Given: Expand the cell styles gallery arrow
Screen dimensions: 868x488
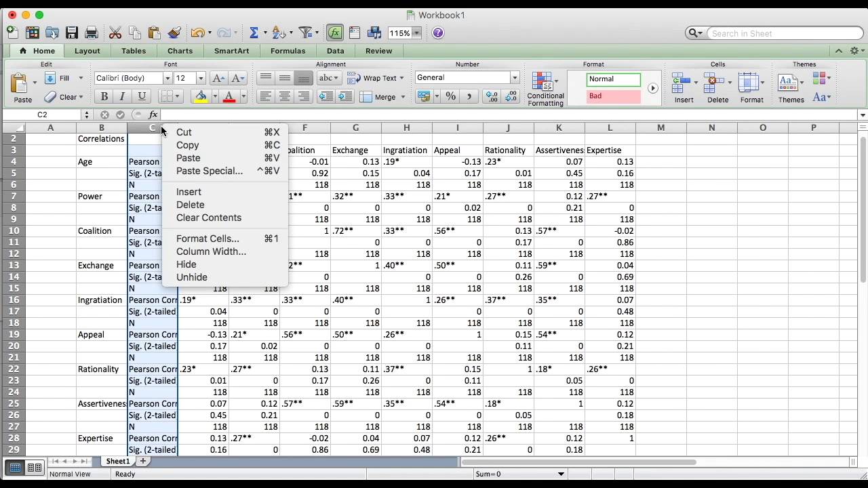Looking at the screenshot, I should (652, 88).
